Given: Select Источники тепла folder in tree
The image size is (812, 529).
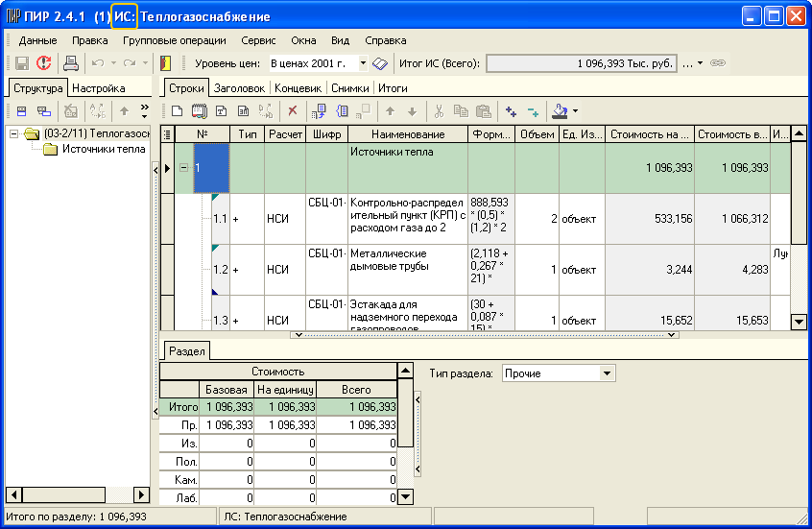Looking at the screenshot, I should pos(104,149).
